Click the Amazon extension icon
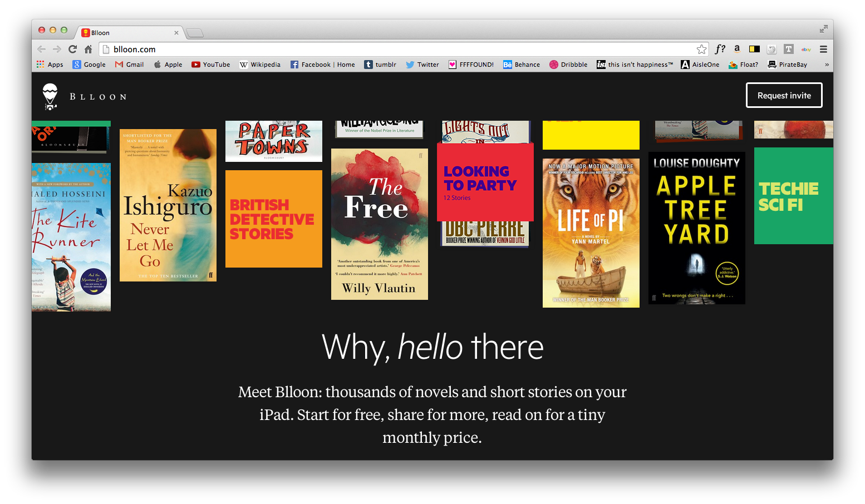 click(x=737, y=49)
